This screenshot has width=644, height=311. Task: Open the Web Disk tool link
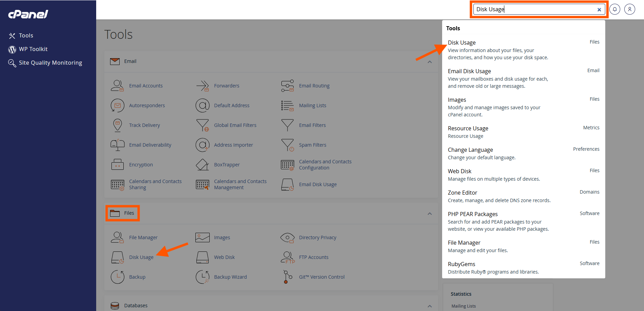click(x=224, y=257)
